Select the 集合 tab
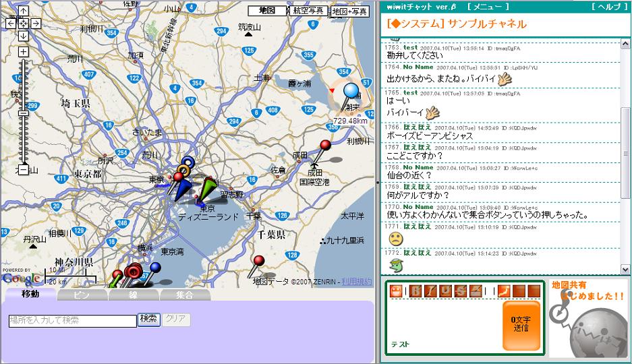This screenshot has width=632, height=364. pos(185,295)
